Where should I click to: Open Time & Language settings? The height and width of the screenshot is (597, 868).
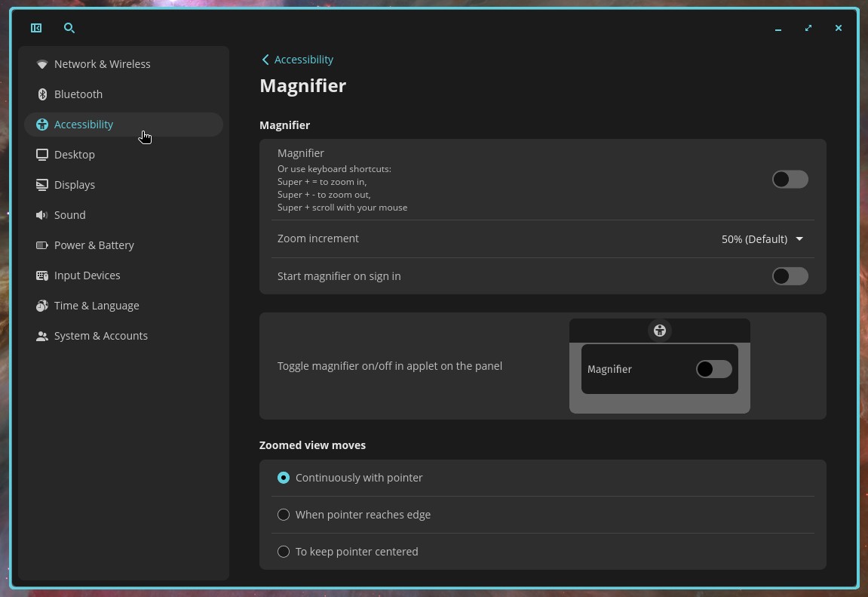point(124,306)
